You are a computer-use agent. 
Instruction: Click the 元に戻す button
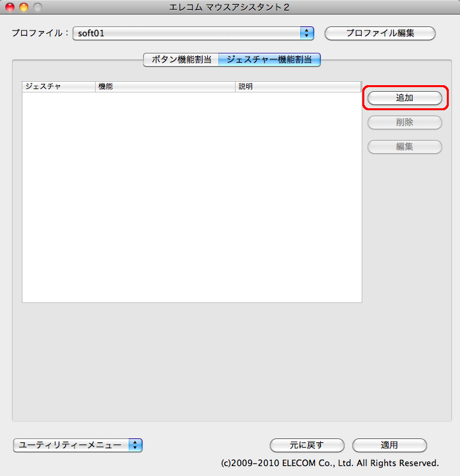pyautogui.click(x=307, y=445)
